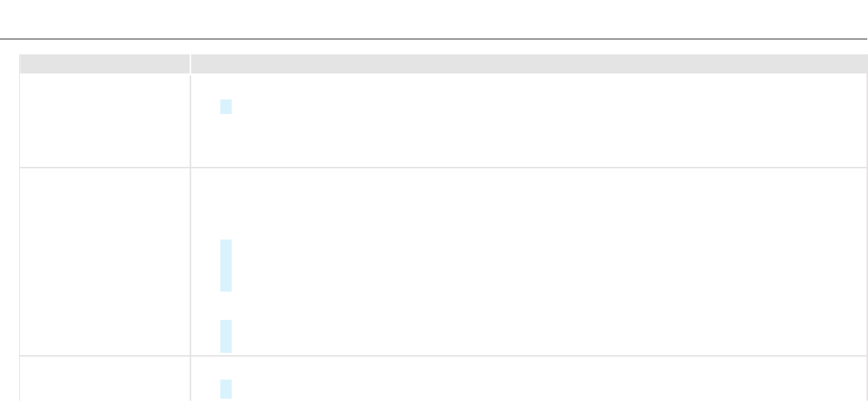Viewport: 868px width, 401px height.
Task: Click the horizontal divider line above the table
Action: [434, 38]
